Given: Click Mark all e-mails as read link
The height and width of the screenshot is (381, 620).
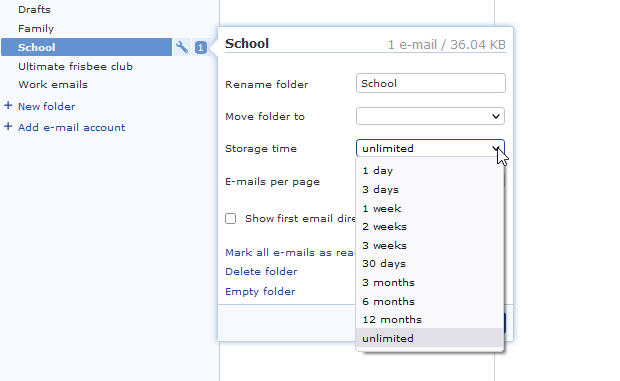Looking at the screenshot, I should (290, 253).
